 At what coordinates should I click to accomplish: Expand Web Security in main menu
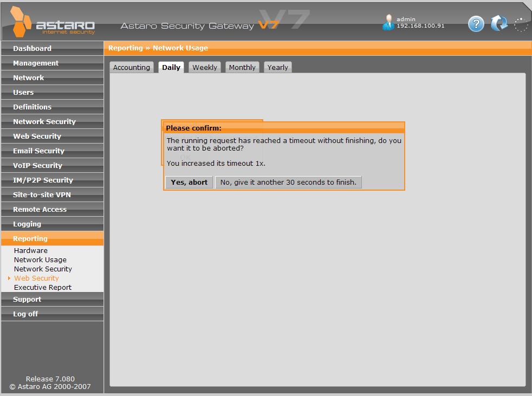(x=52, y=136)
